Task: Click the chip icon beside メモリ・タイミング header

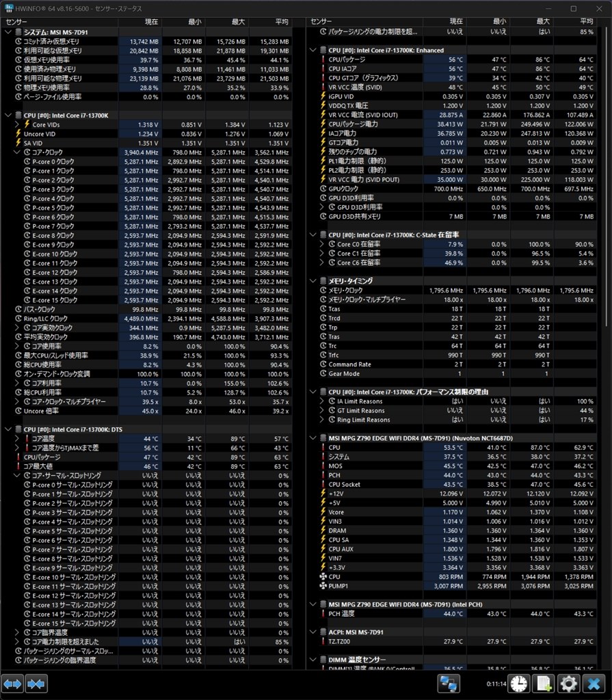Action: pyautogui.click(x=323, y=281)
